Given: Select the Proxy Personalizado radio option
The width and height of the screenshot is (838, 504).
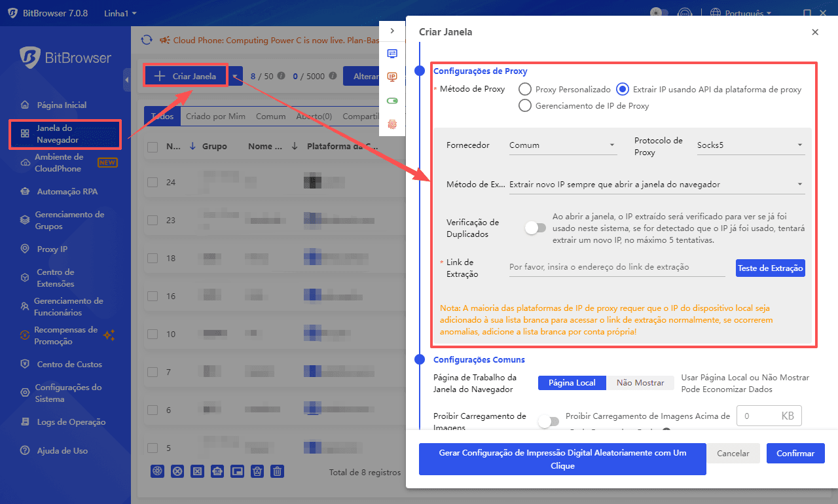Looking at the screenshot, I should point(525,90).
